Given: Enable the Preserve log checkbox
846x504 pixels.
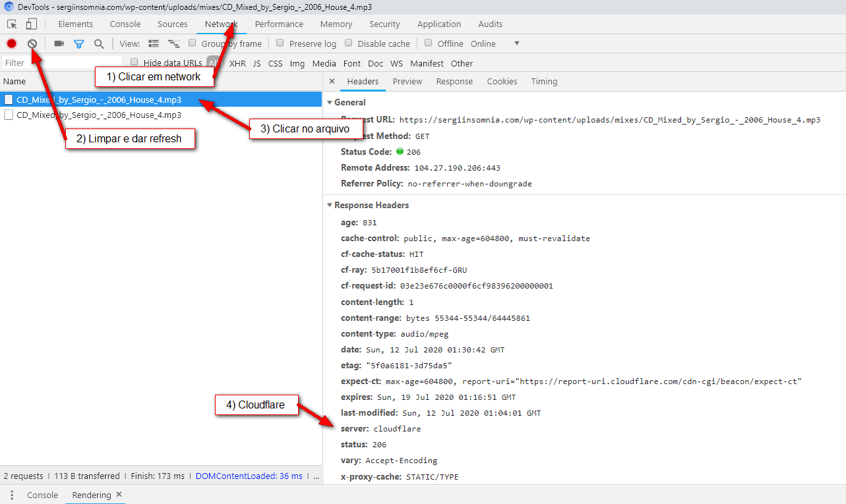Looking at the screenshot, I should pyautogui.click(x=280, y=43).
